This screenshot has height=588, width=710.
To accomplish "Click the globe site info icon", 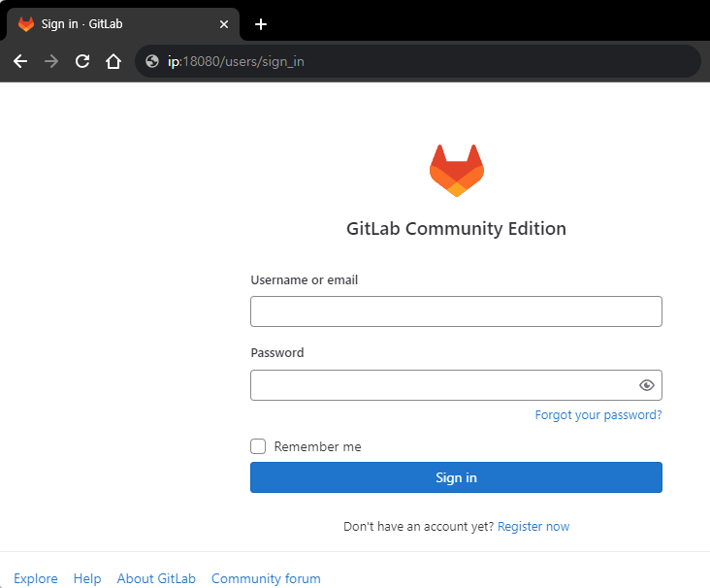I will pyautogui.click(x=152, y=61).
